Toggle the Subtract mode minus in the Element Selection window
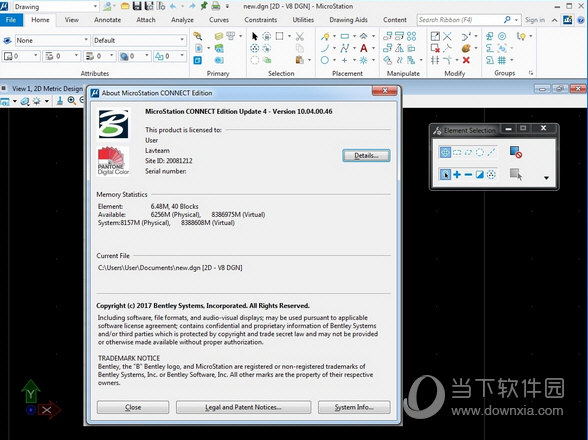The image size is (588, 440). [x=468, y=174]
